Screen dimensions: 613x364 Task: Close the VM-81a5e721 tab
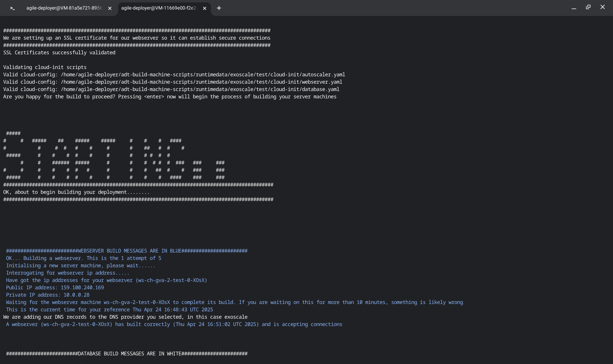point(110,8)
